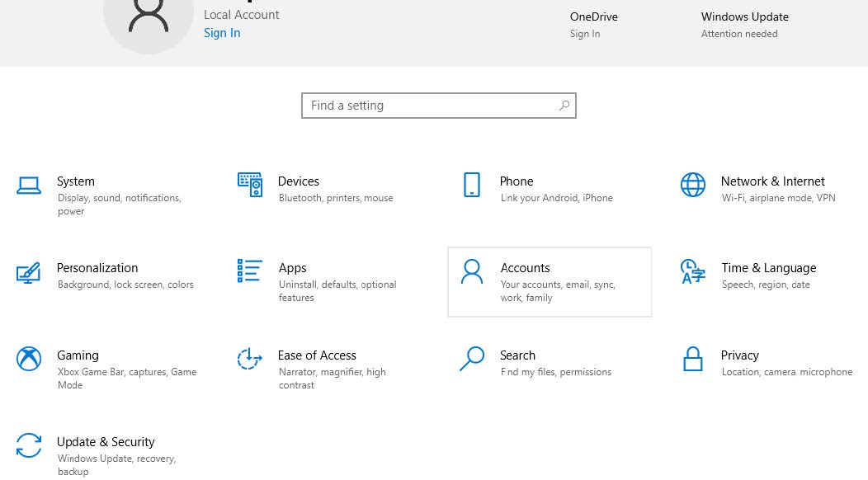The height and width of the screenshot is (480, 868).
Task: Open Ease of Access icon
Action: (x=250, y=359)
